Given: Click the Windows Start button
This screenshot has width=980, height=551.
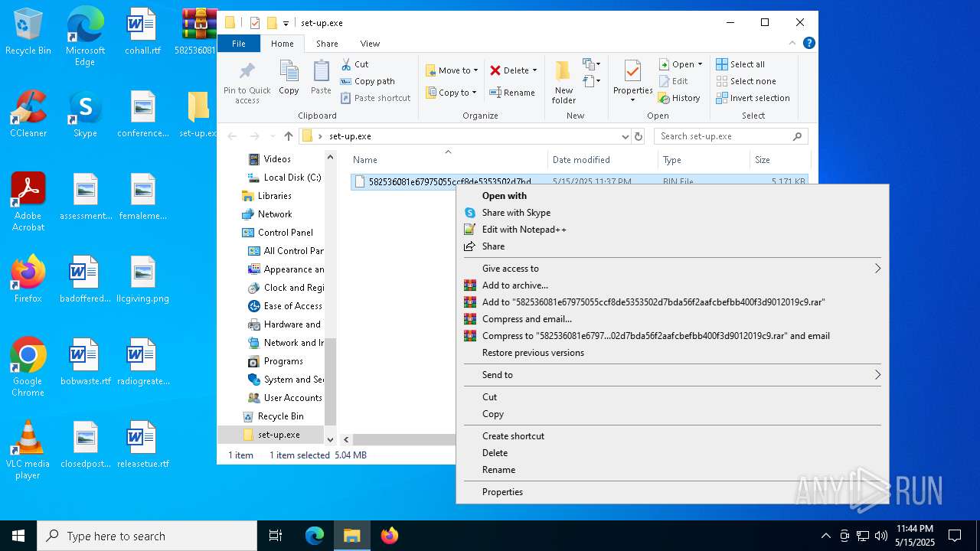Looking at the screenshot, I should (x=18, y=536).
